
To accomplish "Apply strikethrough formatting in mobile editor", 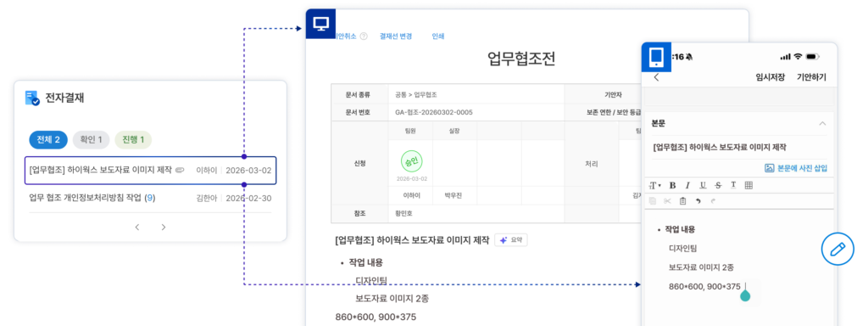I will pyautogui.click(x=718, y=185).
